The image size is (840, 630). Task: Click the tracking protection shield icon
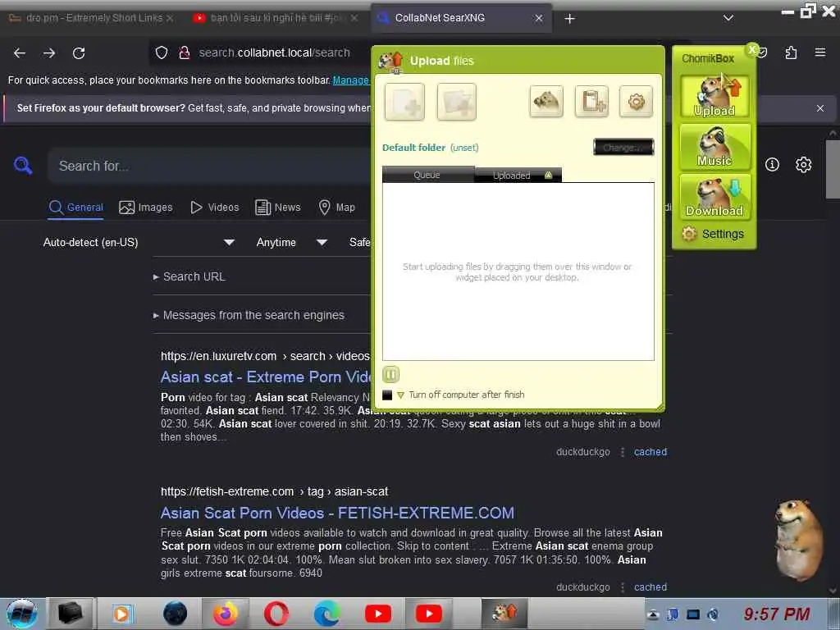coord(162,52)
